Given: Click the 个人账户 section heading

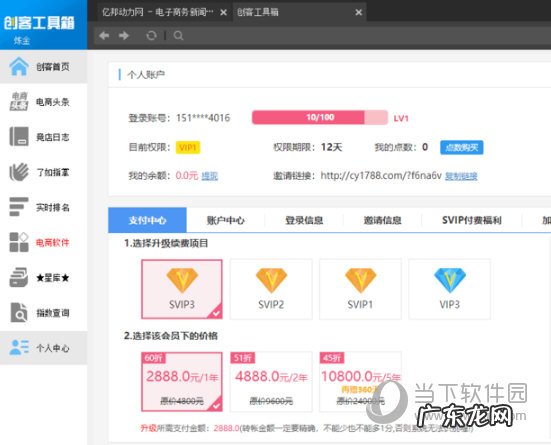Looking at the screenshot, I should (146, 75).
